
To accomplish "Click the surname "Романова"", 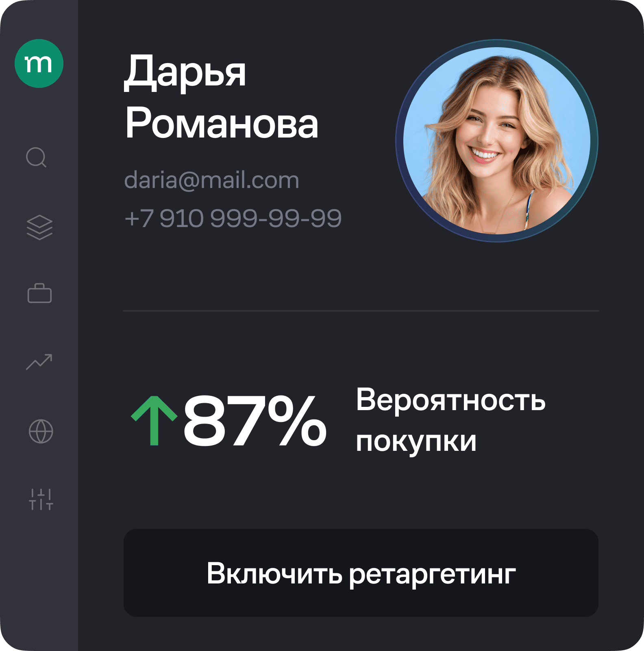I will point(222,123).
